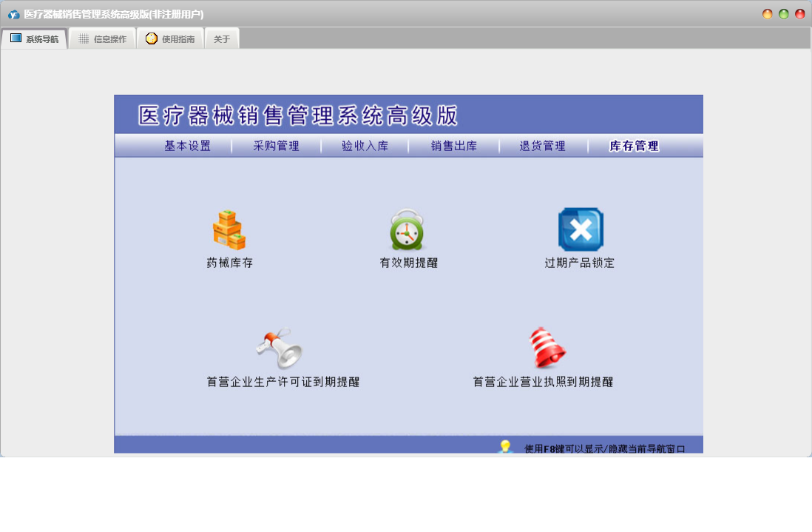Click the lightbulb tip icon in the footer
The height and width of the screenshot is (532, 812).
pos(506,446)
